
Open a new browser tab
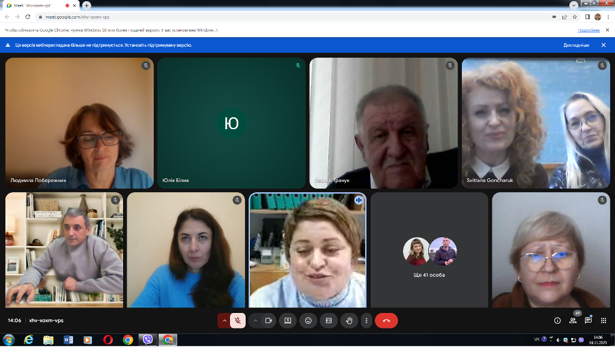point(87,5)
